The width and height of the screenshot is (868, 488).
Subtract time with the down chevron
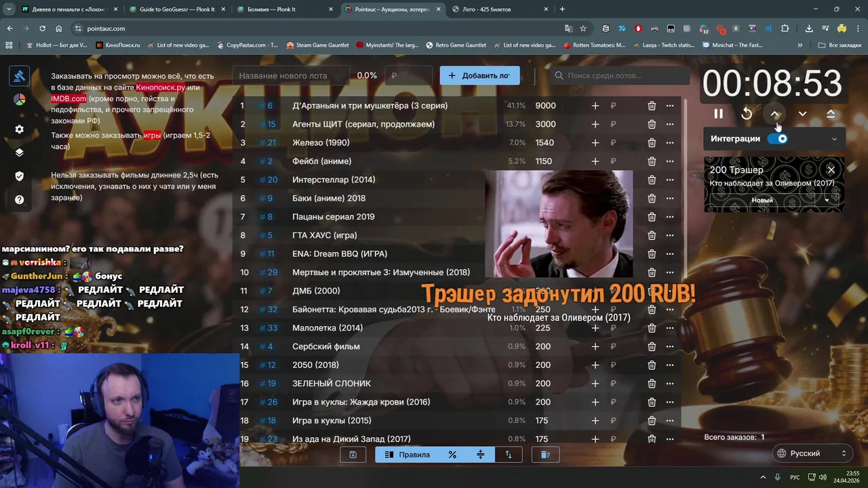[802, 114]
